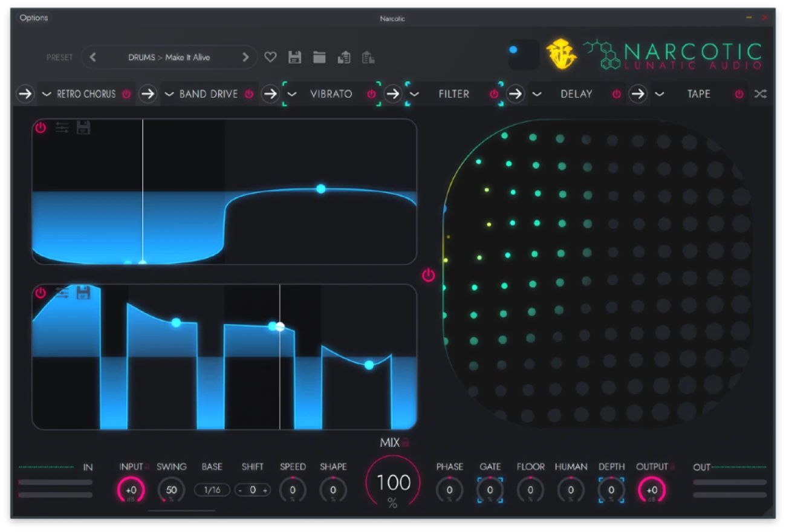Toggle the dot-grid visualizer power button
This screenshot has height=532, width=786.
(x=429, y=276)
